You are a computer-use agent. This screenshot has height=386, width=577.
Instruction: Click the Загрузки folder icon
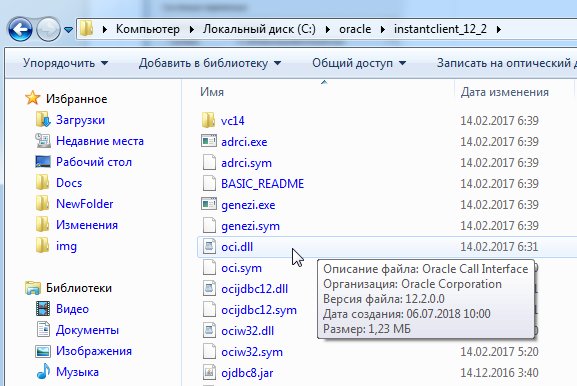click(x=43, y=120)
